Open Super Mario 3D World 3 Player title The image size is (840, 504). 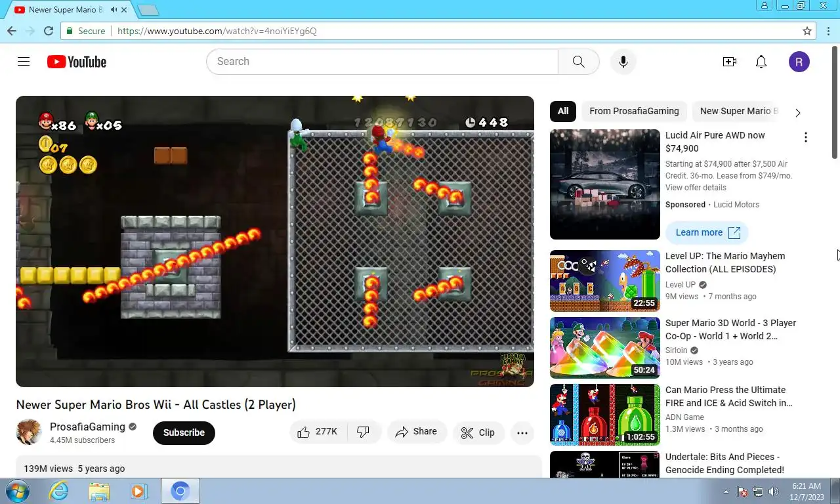click(x=730, y=329)
